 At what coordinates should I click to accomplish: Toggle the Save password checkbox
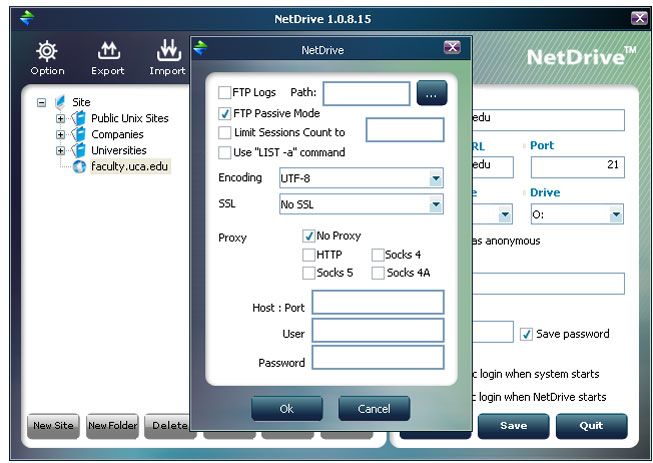[x=526, y=334]
